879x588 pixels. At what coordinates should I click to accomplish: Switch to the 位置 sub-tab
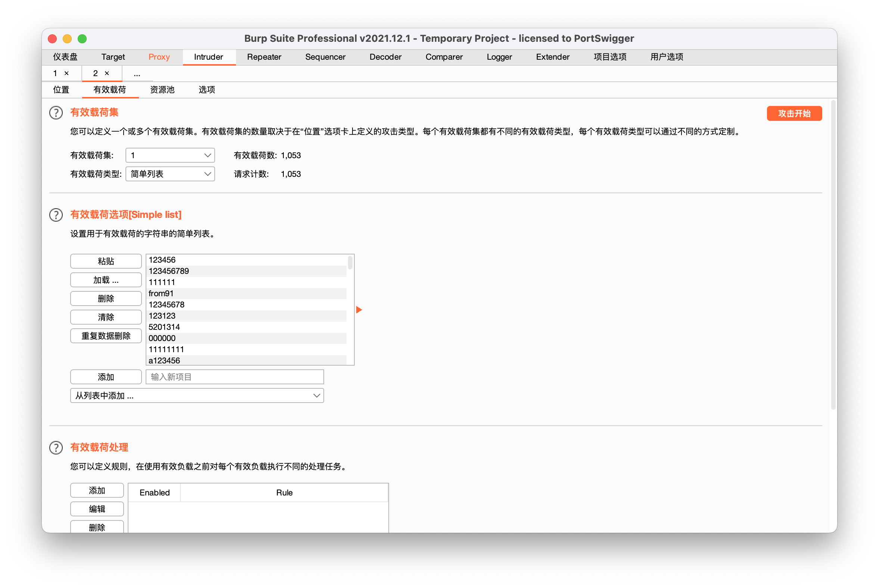[x=61, y=90]
